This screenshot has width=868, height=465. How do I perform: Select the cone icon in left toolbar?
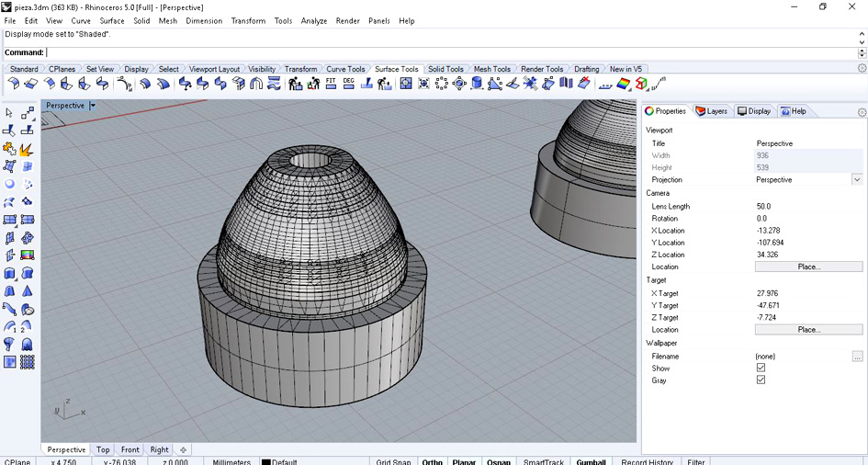[x=28, y=290]
